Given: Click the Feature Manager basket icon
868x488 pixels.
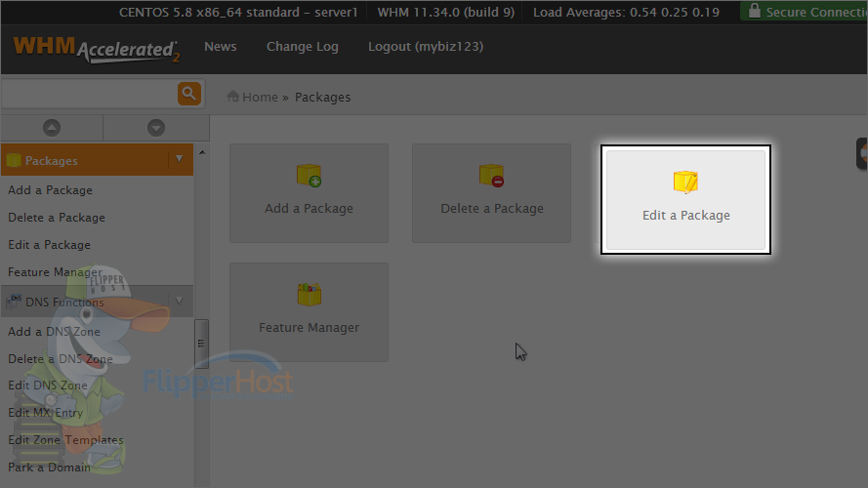Looking at the screenshot, I should coord(309,295).
